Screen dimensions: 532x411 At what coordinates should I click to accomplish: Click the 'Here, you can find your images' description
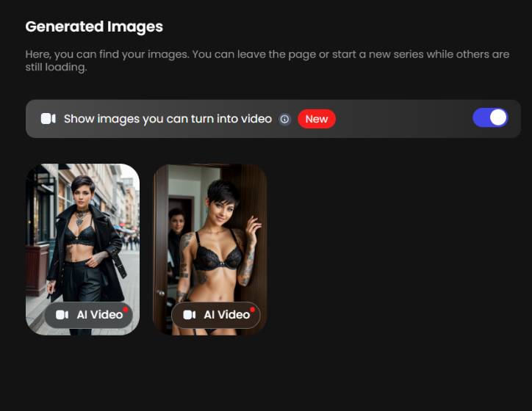tap(267, 61)
